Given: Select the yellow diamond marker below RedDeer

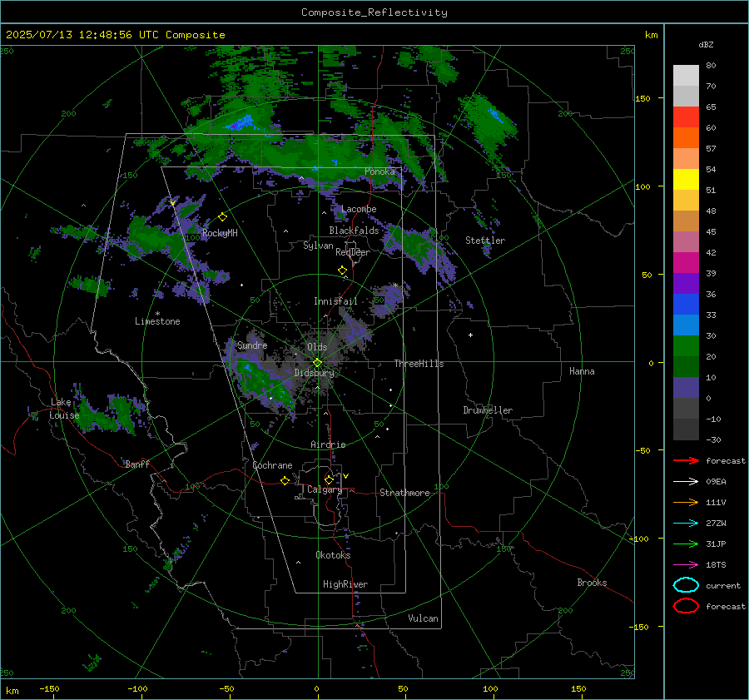Looking at the screenshot, I should point(342,271).
